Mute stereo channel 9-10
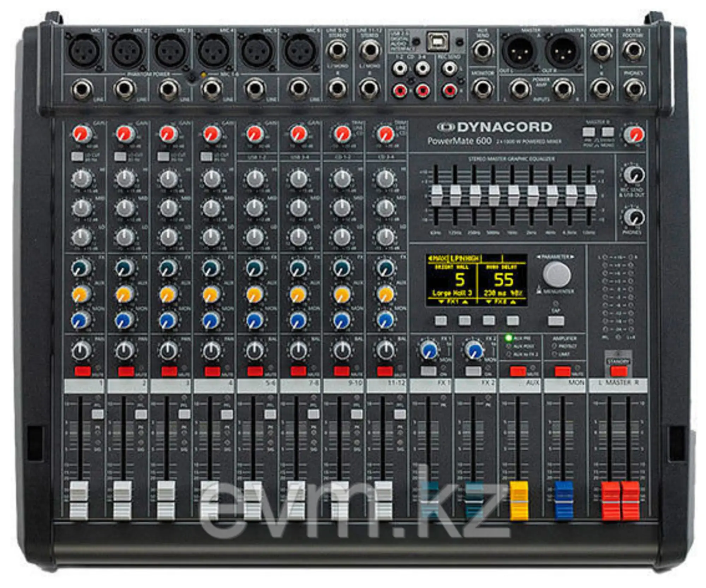This screenshot has height=588, width=706. click(x=342, y=371)
